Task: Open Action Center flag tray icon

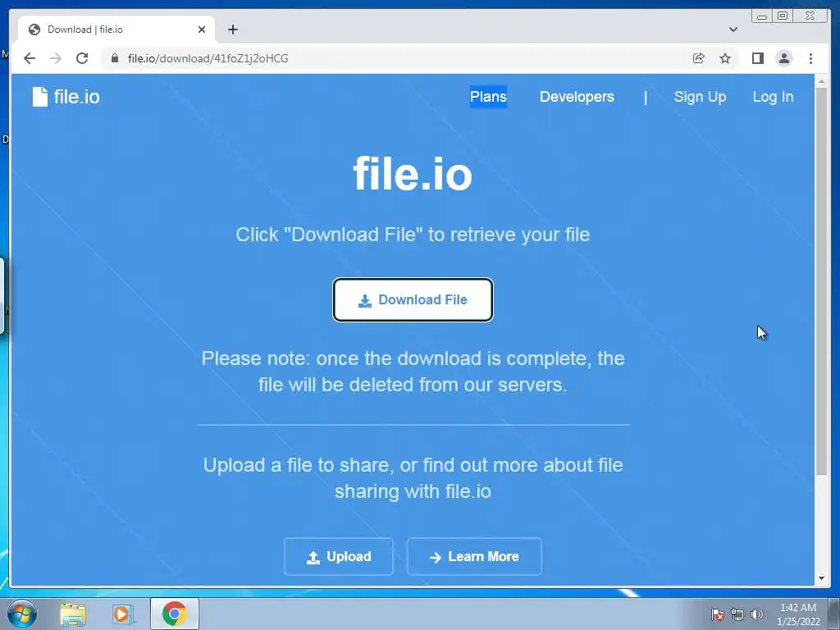Action: coord(717,614)
